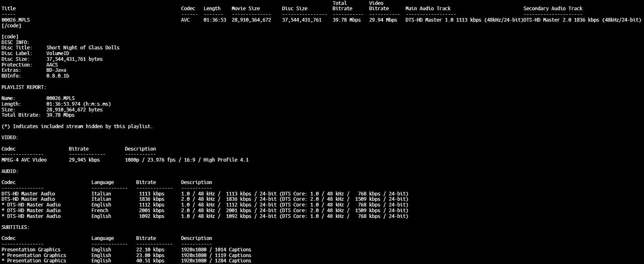Select the VolumeID disc label value
Image resolution: width=644 pixels, height=264 pixels.
[x=58, y=53]
